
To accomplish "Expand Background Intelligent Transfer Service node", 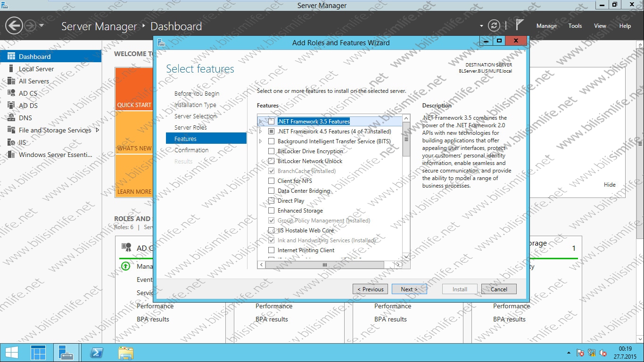I will (260, 141).
